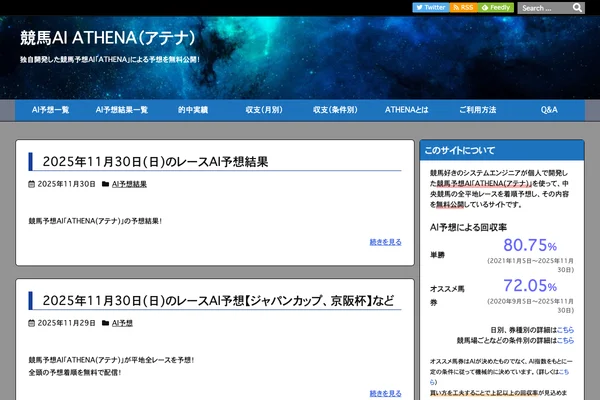Open the ATHENAとは menu item
The height and width of the screenshot is (400, 600).
406,110
